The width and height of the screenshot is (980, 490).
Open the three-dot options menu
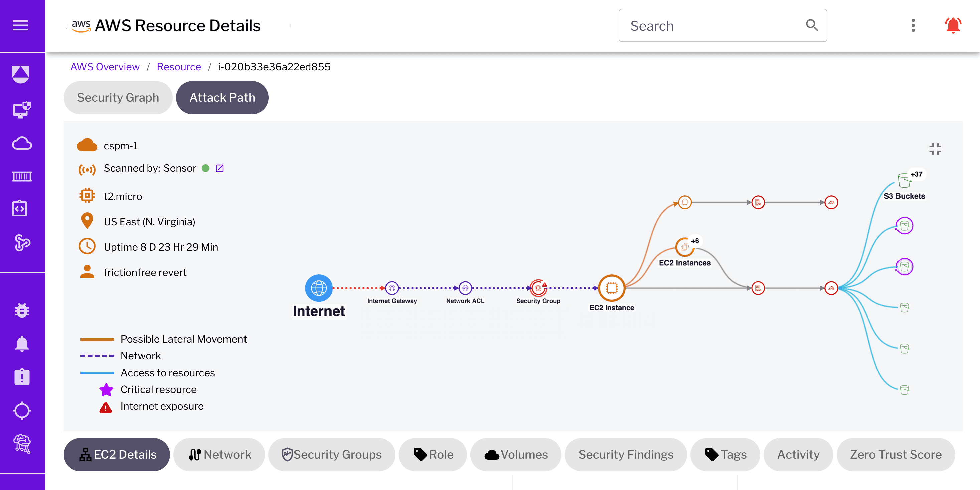(x=913, y=25)
